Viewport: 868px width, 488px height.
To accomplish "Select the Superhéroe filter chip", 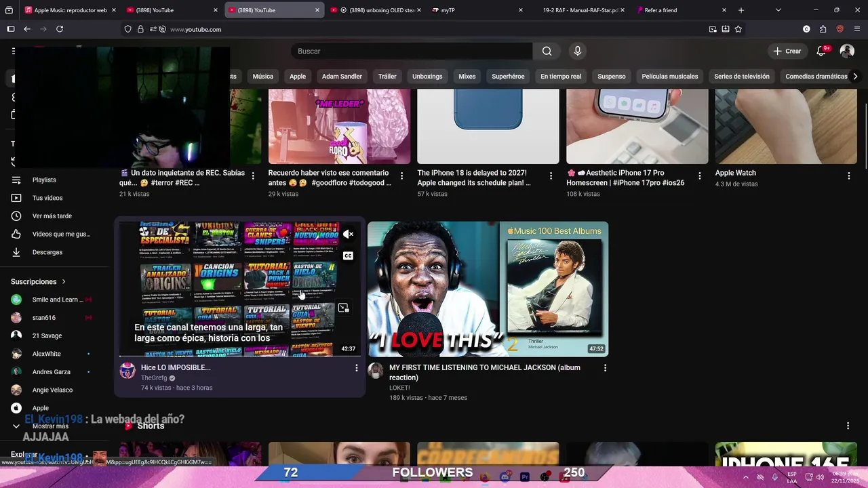I will (508, 77).
